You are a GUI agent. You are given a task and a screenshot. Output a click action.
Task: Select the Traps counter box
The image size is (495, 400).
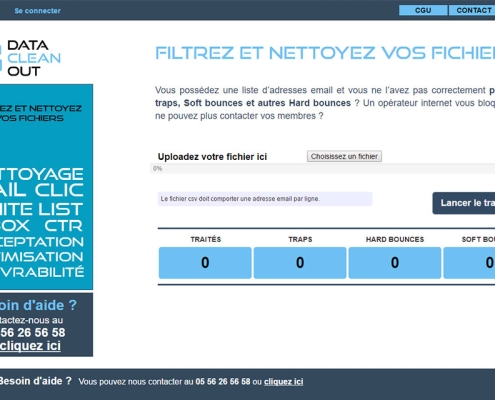(300, 263)
